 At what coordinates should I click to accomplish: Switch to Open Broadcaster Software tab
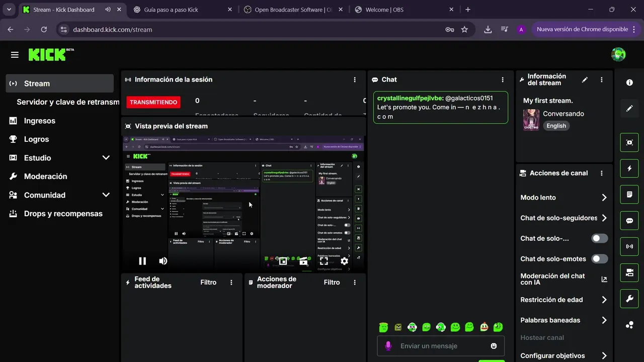[x=293, y=10]
